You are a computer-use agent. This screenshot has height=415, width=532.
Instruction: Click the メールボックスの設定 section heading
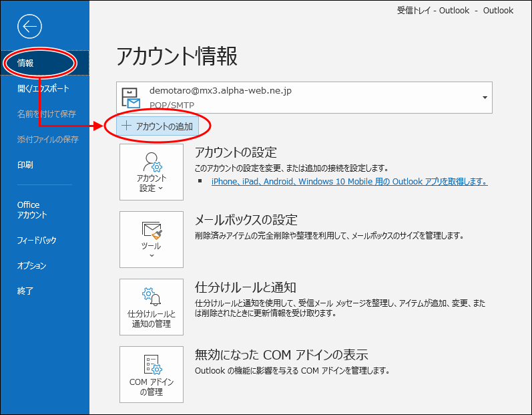pos(246,220)
